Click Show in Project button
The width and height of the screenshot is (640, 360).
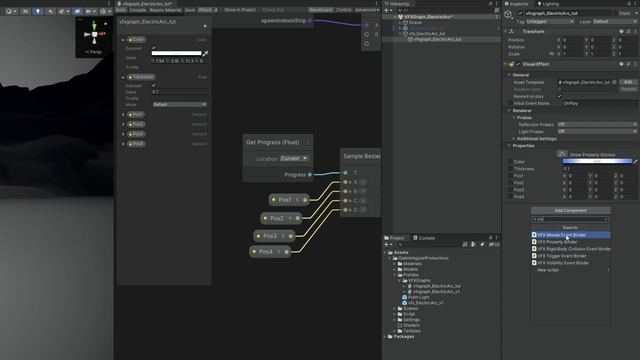click(x=240, y=10)
